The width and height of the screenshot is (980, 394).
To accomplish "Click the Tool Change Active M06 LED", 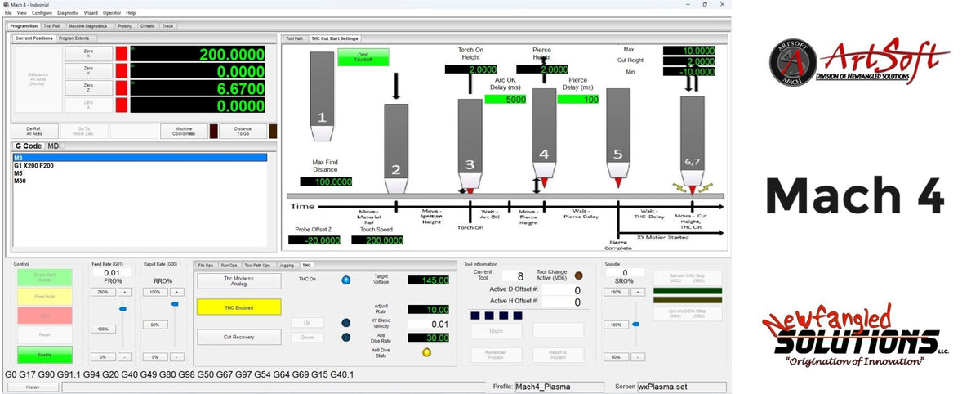I will tap(578, 275).
